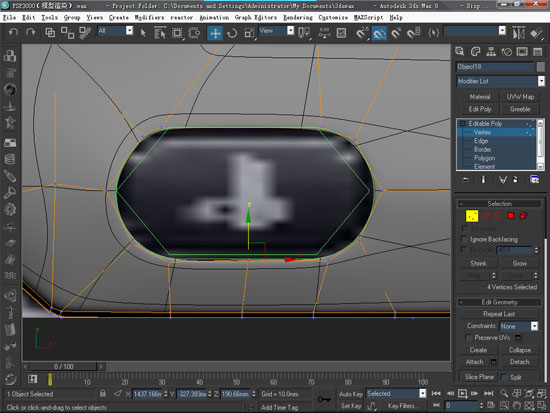Enable the Preserve UVs checkbox
Viewport: 550px width, 413px height.
[469, 337]
